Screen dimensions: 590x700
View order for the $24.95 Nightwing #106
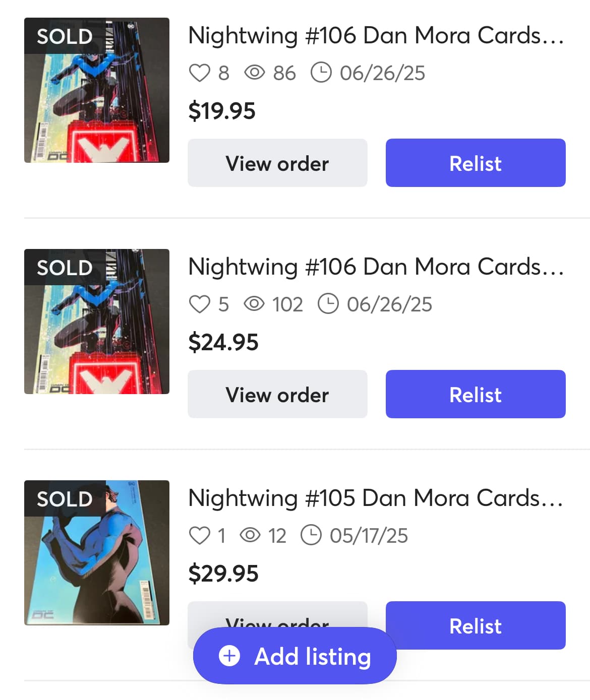pyautogui.click(x=277, y=394)
